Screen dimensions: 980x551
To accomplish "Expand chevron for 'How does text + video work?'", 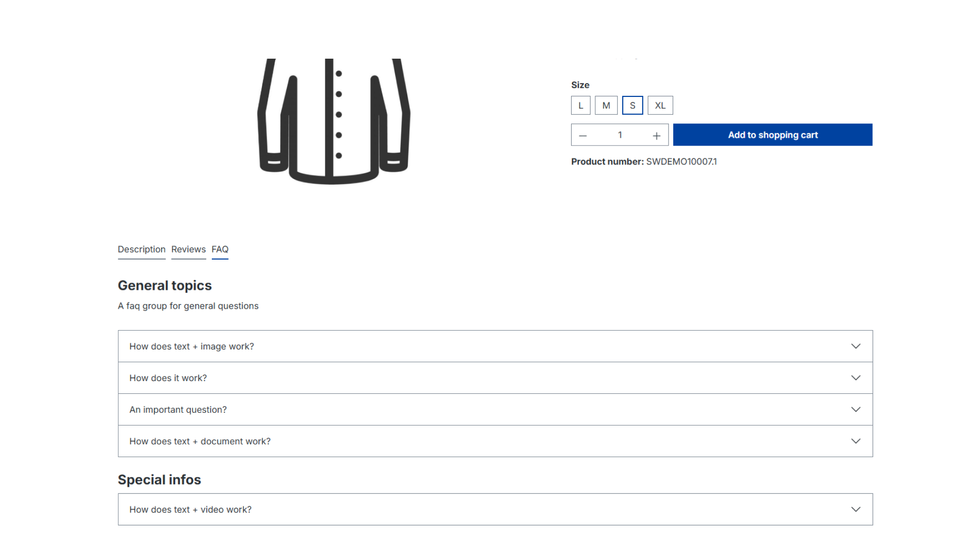I will coord(856,510).
